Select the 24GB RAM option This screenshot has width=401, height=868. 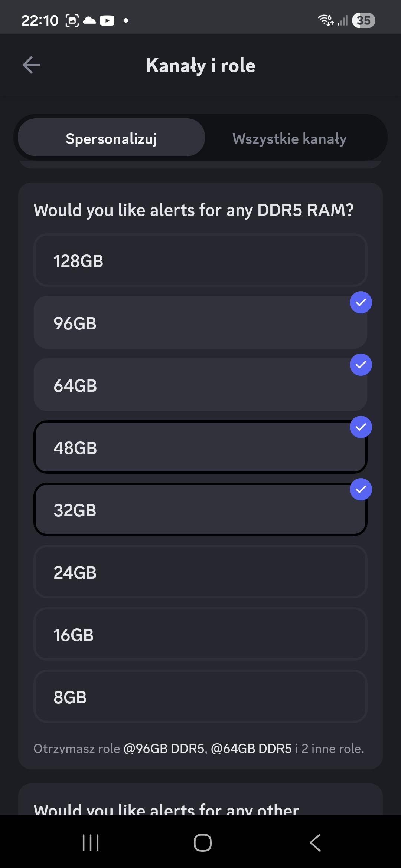pos(200,572)
